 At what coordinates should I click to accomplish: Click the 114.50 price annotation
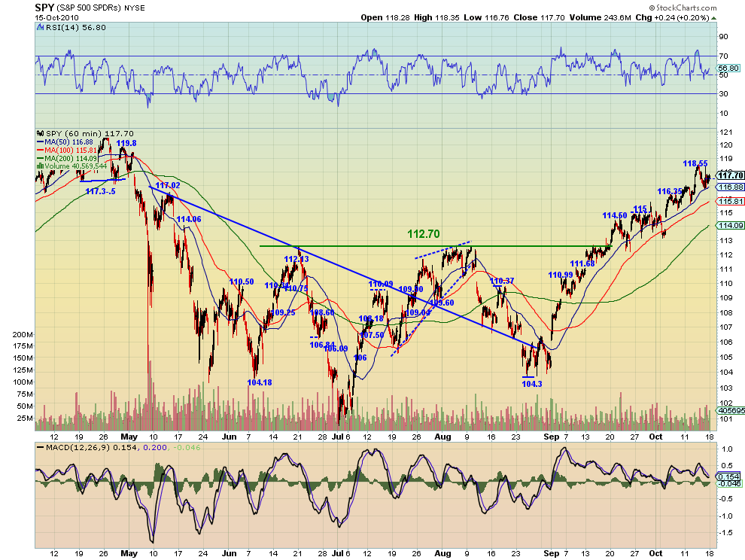click(615, 215)
